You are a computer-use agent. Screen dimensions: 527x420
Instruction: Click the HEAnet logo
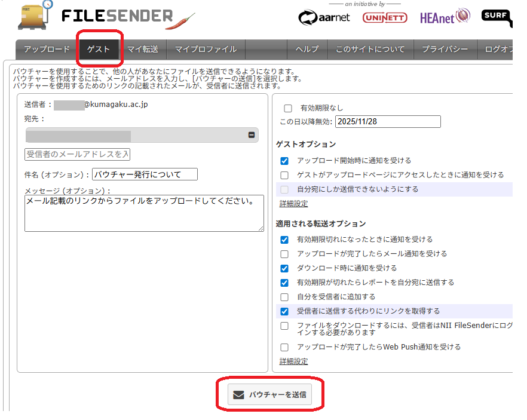click(x=445, y=17)
